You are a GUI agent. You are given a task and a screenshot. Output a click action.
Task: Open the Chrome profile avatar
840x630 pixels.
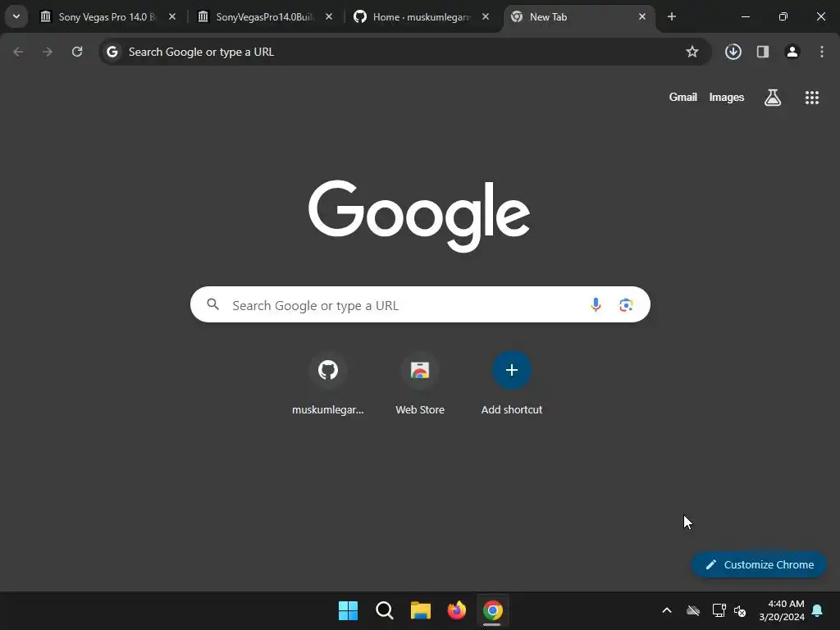coord(792,52)
